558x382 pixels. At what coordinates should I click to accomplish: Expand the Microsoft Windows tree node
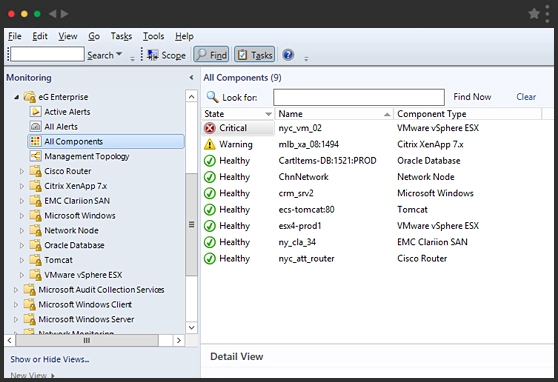click(x=22, y=216)
